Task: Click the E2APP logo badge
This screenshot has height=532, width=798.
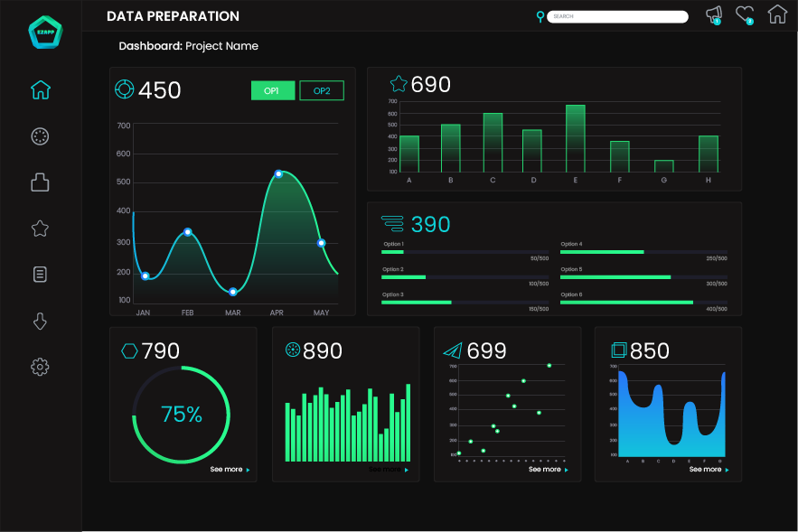Action: (44, 33)
